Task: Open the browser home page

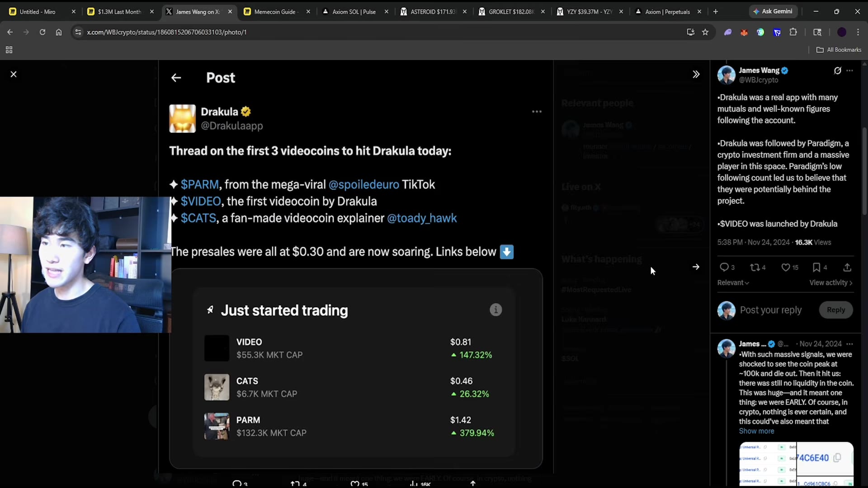Action: pyautogui.click(x=59, y=32)
